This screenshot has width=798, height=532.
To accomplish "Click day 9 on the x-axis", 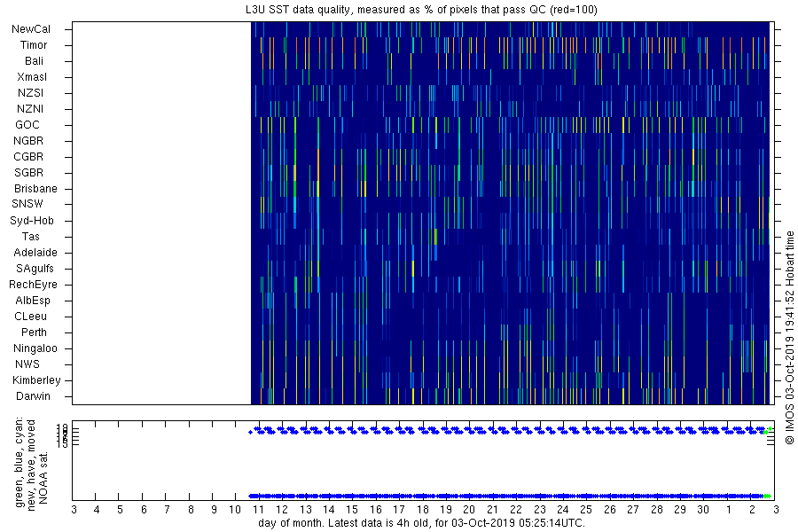I will pyautogui.click(x=214, y=510).
